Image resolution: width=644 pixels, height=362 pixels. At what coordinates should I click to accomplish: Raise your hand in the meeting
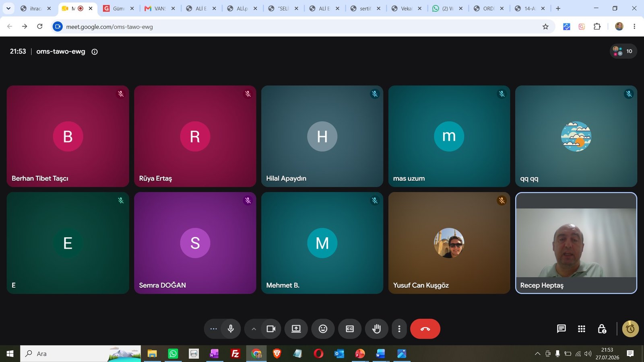coord(376,329)
